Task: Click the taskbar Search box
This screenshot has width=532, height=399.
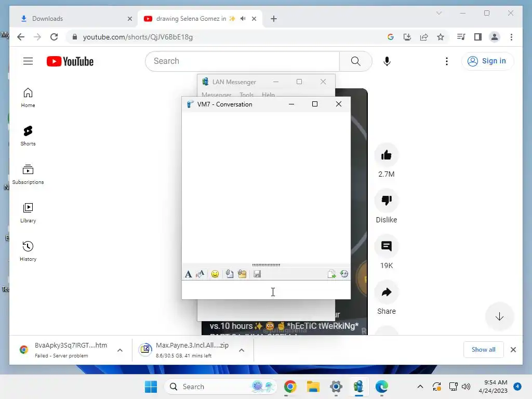Action: coord(220,387)
